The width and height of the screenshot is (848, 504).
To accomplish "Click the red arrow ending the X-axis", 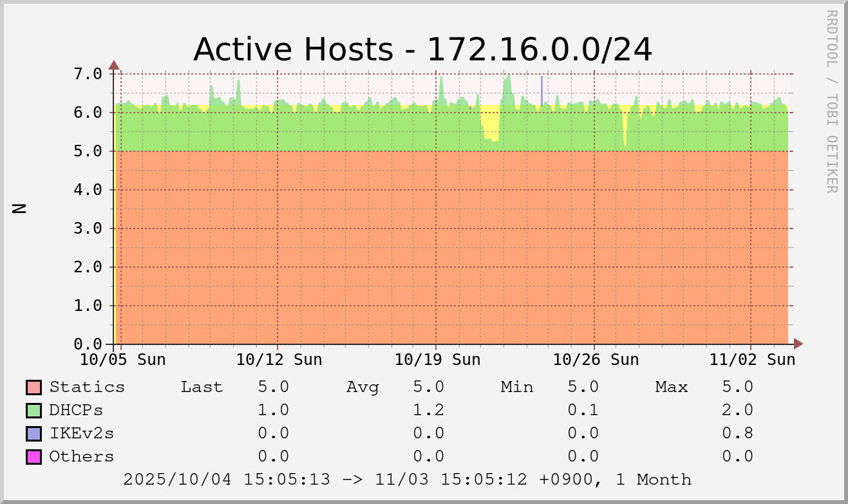I will point(798,344).
